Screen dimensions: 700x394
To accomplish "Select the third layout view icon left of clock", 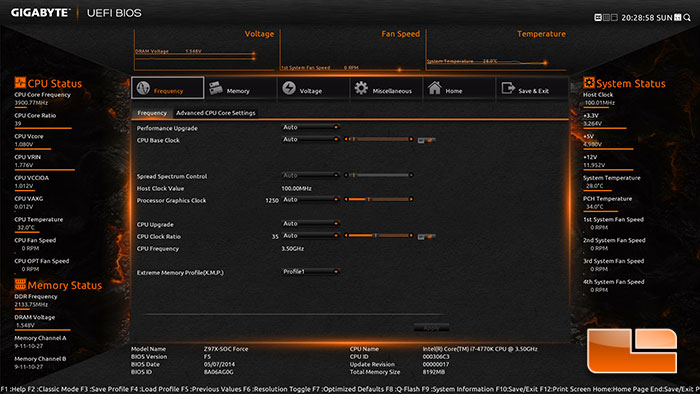I will click(x=614, y=17).
